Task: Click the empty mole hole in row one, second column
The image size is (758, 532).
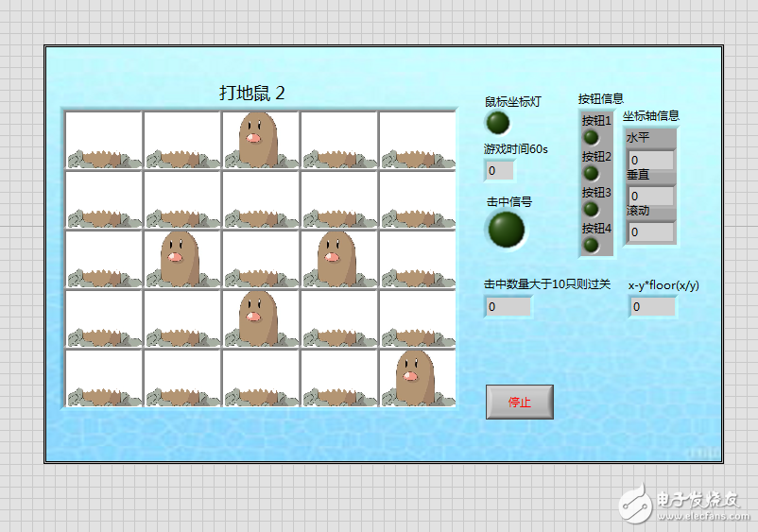Action: [182, 140]
